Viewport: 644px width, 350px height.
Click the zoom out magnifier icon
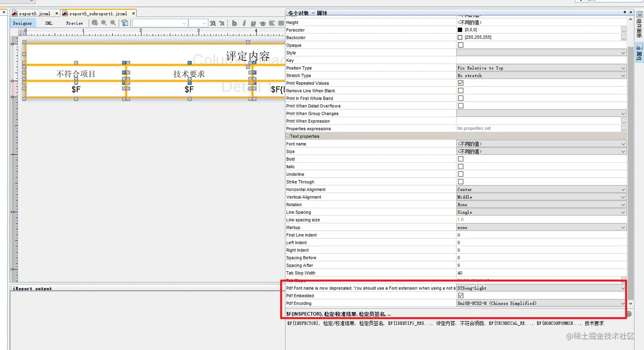(113, 23)
